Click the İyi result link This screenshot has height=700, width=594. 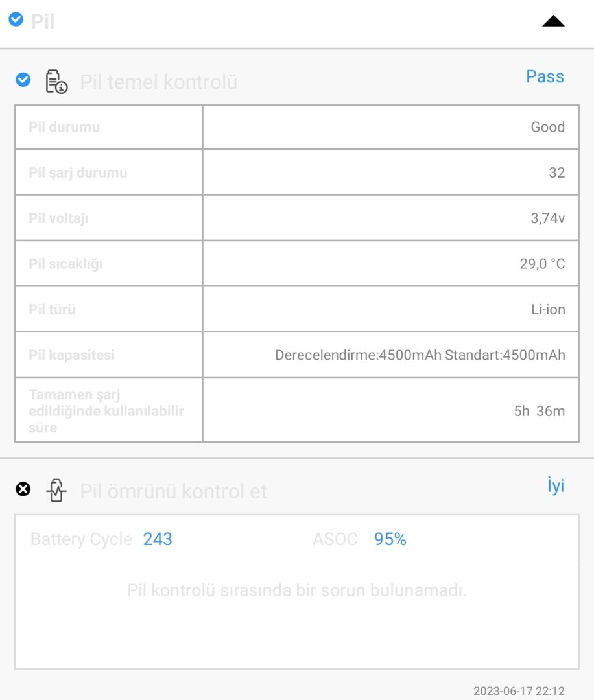coord(555,486)
